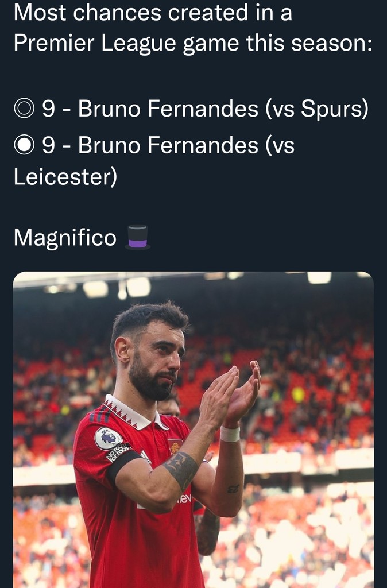Select the 'Bruno Fernandes (vs Spurs)' text

coord(223,109)
